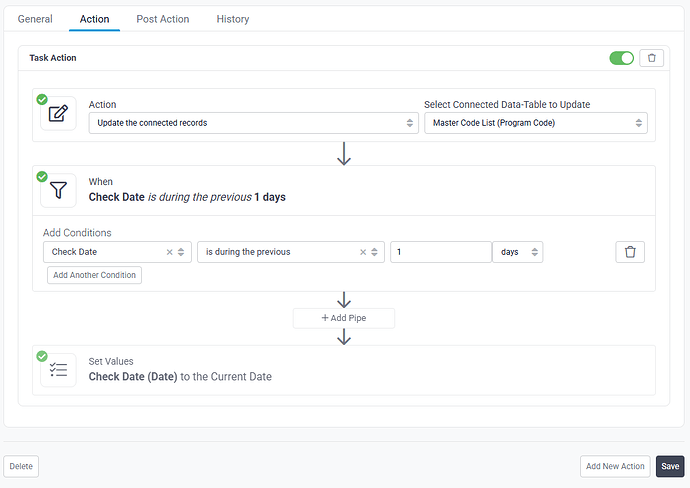Remove the Check Date condition trash icon

(630, 252)
